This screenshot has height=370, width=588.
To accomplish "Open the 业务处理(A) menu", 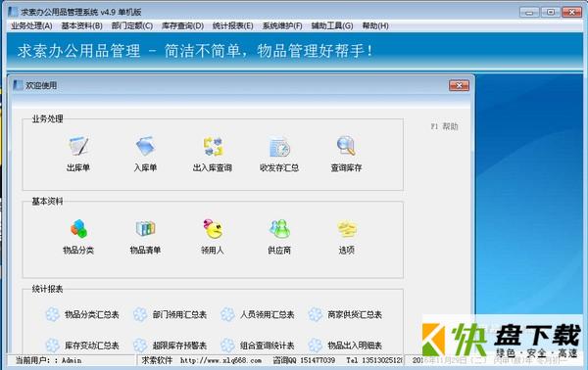I will (31, 25).
